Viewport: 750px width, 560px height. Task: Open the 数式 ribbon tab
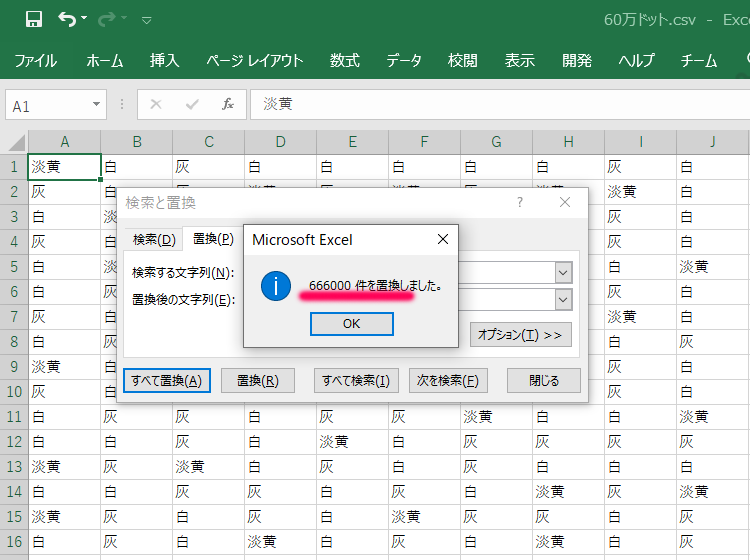click(x=344, y=61)
